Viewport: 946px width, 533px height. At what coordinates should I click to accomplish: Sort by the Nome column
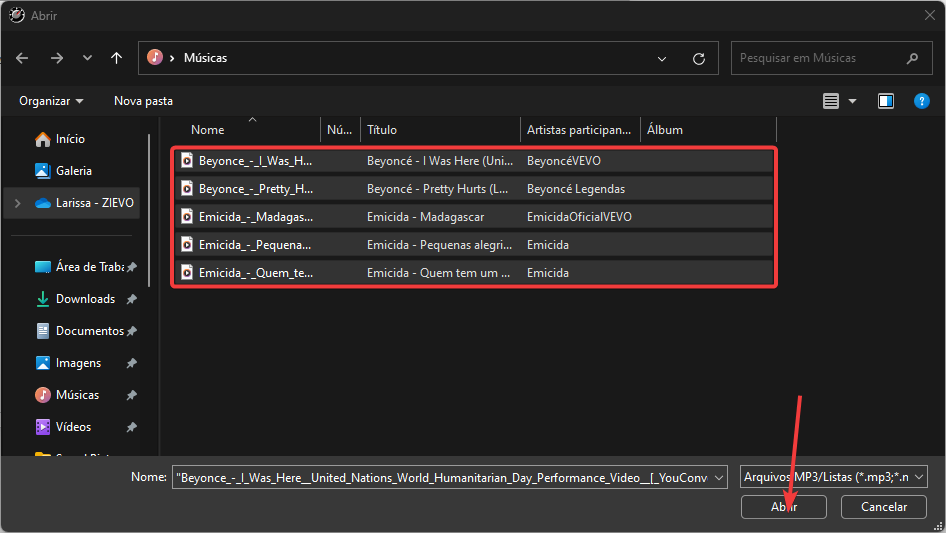pos(207,130)
